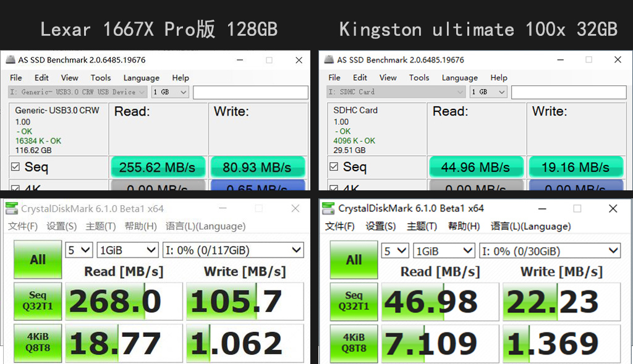Click 105.7 write value in left CrystalDiskMark
The height and width of the screenshot is (364, 633).
(245, 302)
